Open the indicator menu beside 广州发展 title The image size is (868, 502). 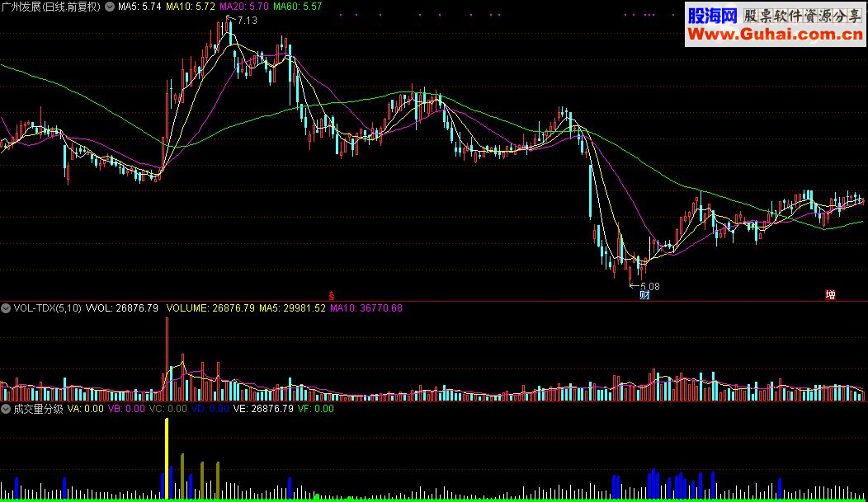110,7
